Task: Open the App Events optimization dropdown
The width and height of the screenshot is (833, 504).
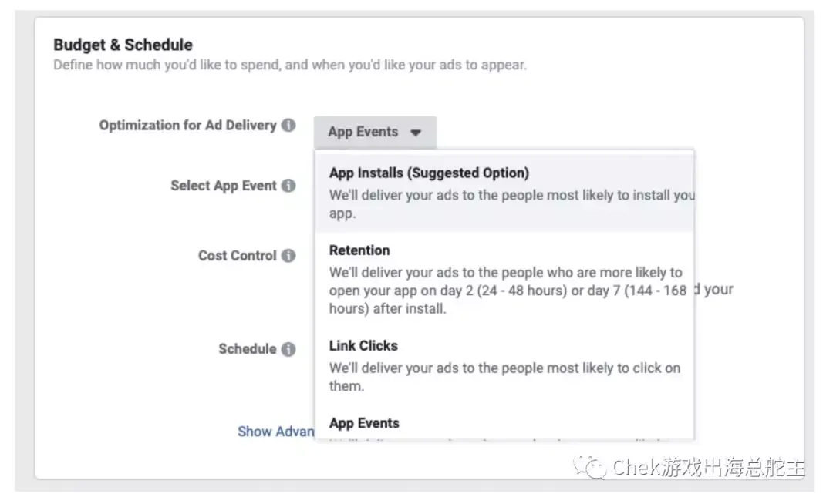Action: (375, 132)
